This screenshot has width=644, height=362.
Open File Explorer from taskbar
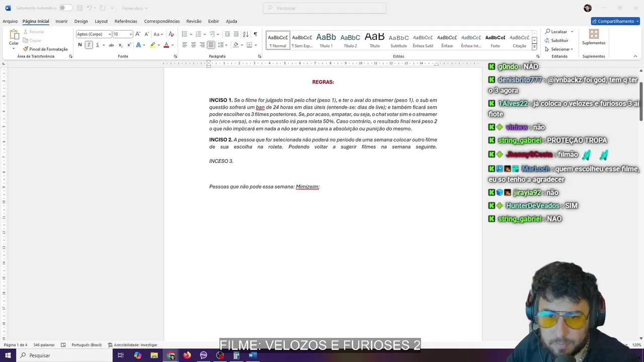pos(154,355)
